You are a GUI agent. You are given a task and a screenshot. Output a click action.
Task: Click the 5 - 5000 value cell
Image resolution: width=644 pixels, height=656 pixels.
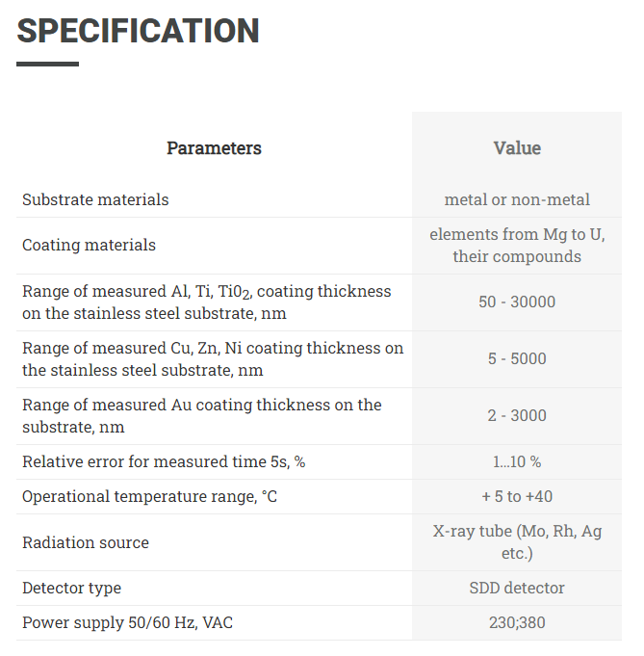click(517, 359)
